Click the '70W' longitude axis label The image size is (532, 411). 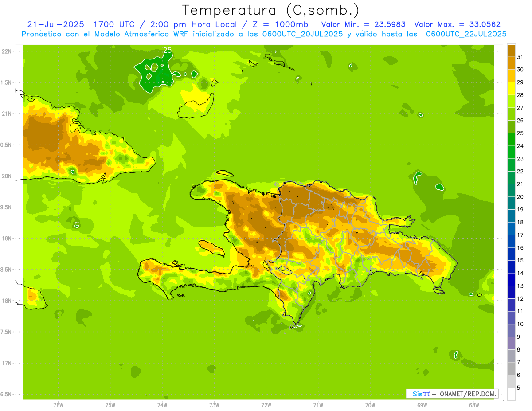point(370,405)
